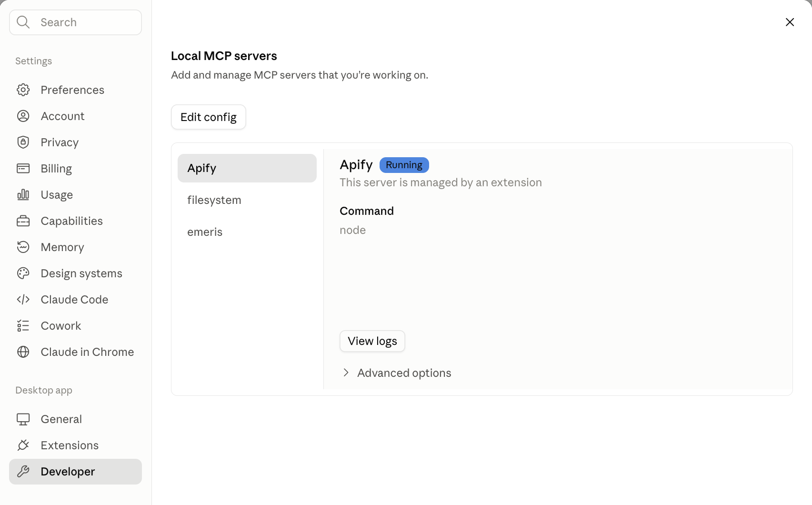Screen dimensions: 812x505
Task: Select the Developer menu entry
Action: tap(75, 471)
